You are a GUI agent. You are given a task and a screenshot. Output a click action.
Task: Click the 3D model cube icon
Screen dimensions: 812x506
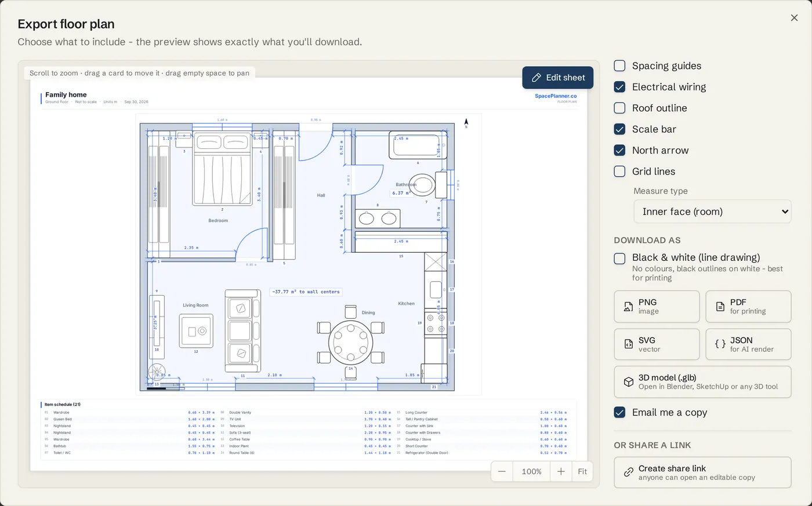coord(628,382)
